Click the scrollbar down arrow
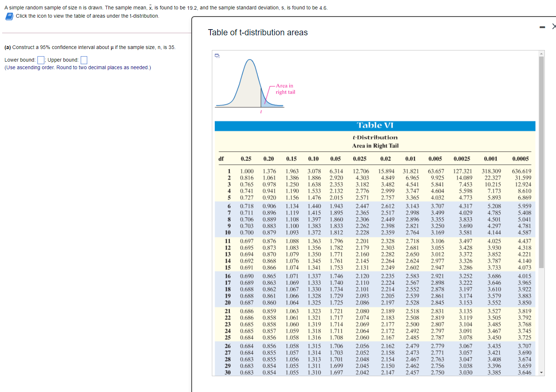Viewport: 556px width, 392px height. (541, 372)
